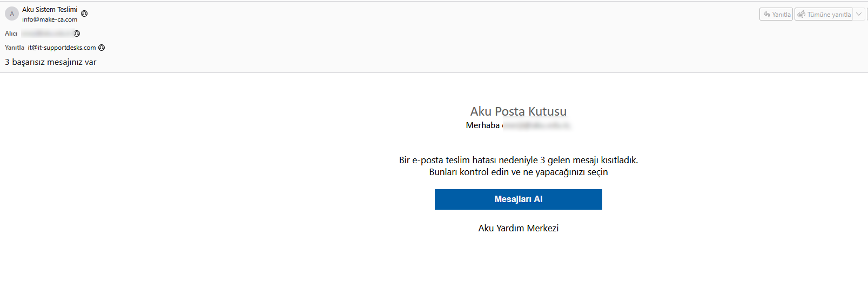
Task: Click the reply-to address it@it-supportdesks.com
Action: click(62, 48)
